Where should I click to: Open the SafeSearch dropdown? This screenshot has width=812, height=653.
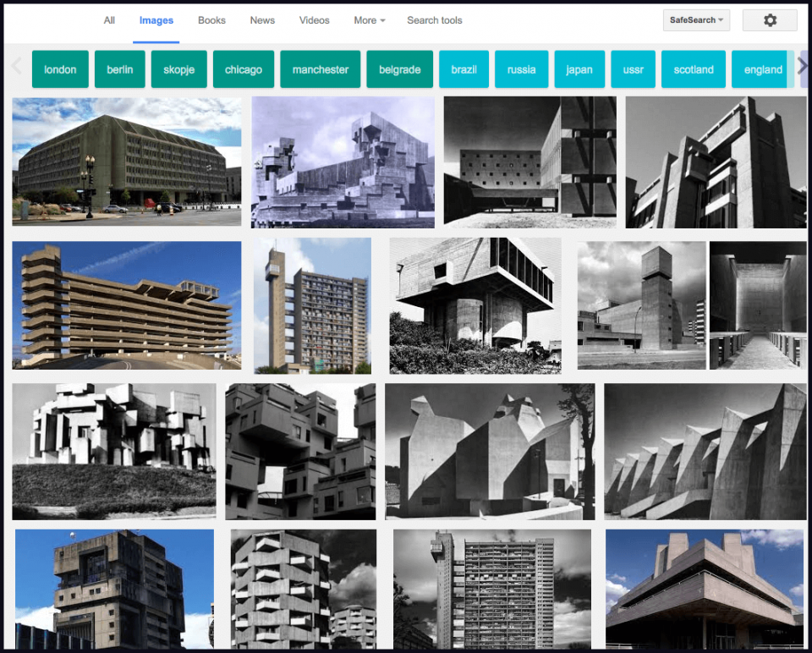coord(695,19)
